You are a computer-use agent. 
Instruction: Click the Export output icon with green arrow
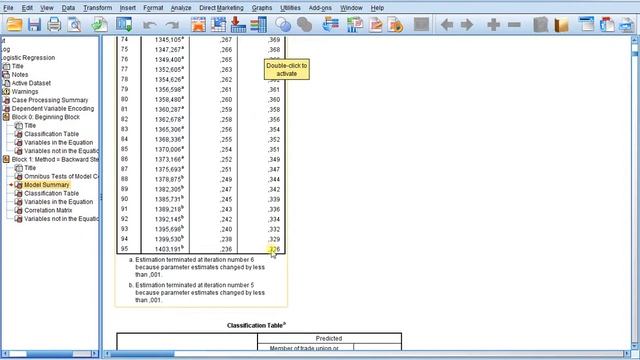coord(99,24)
